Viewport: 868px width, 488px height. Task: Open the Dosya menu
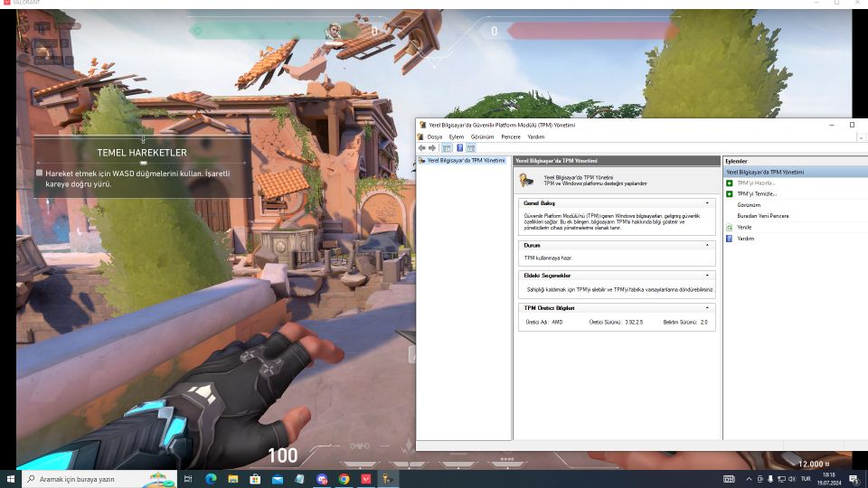click(x=435, y=136)
